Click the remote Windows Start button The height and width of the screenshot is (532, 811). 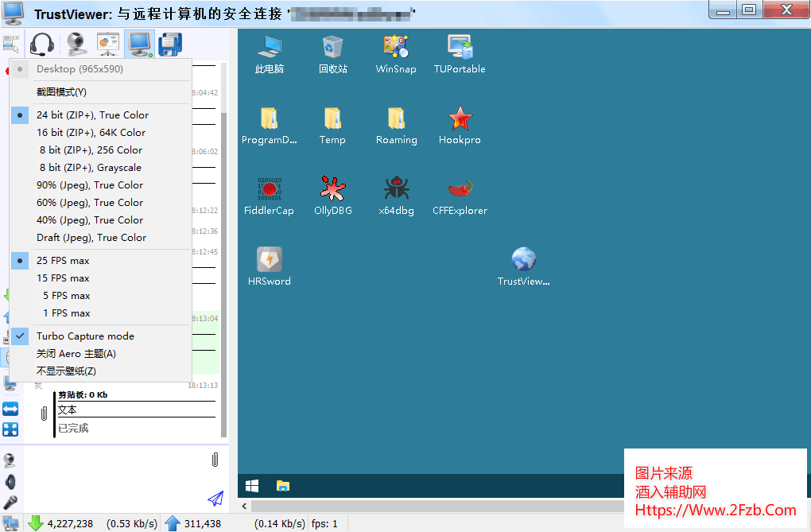252,485
